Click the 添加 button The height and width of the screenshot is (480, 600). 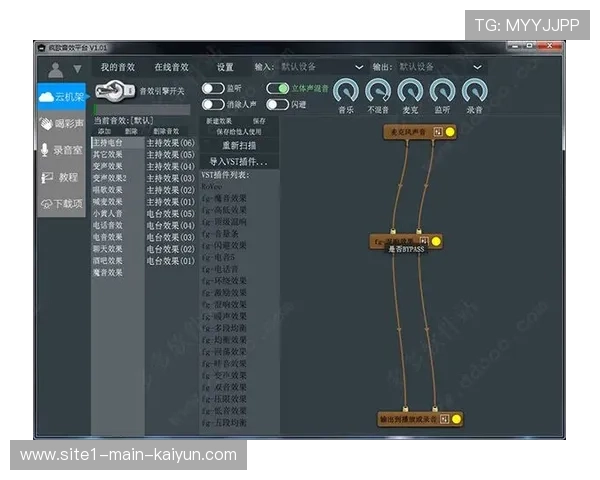pos(104,131)
